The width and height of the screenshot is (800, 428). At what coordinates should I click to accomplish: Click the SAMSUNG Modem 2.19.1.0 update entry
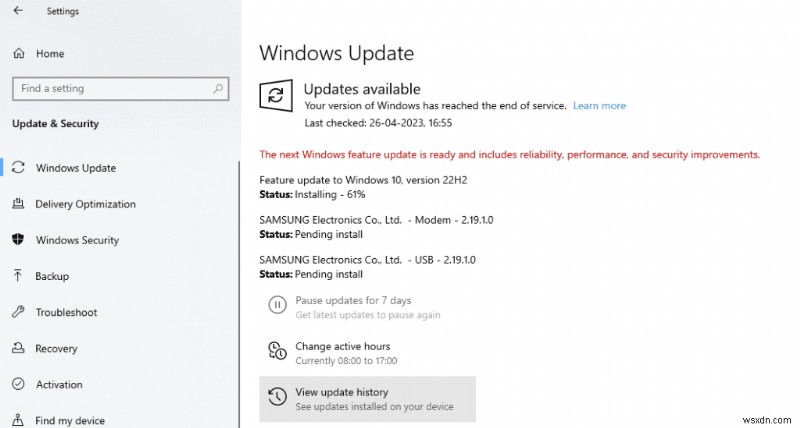pos(376,220)
